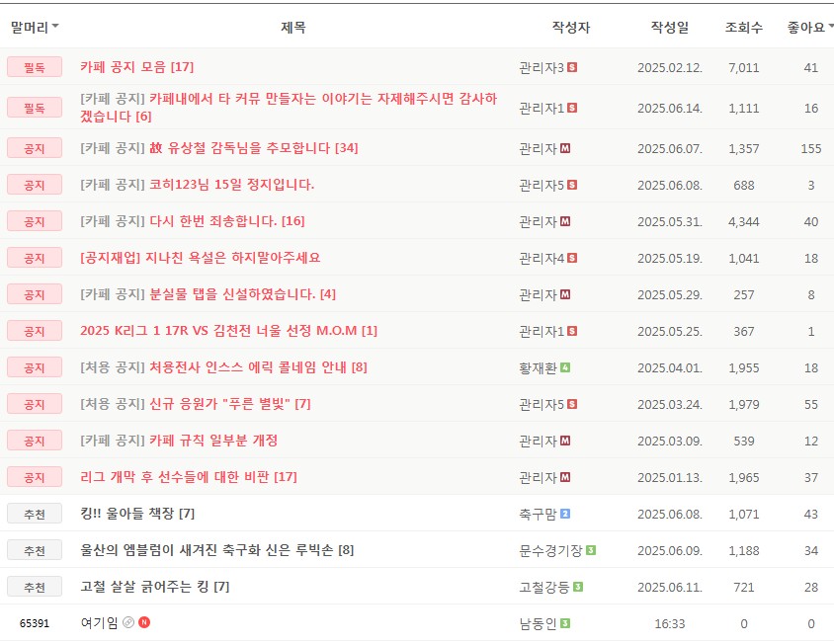Open post 2025 K리그 1 17R 김천전 M.O.M
This screenshot has width=834, height=644.
pos(218,331)
